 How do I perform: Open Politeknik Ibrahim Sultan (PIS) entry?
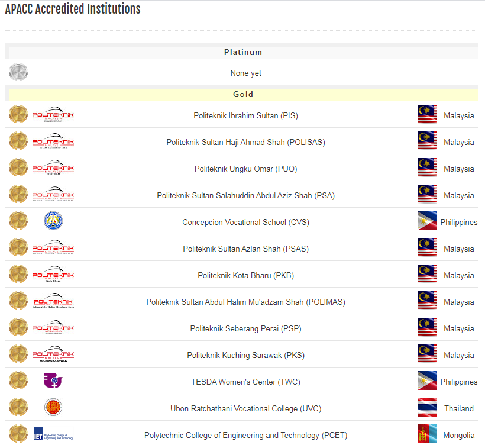point(245,115)
